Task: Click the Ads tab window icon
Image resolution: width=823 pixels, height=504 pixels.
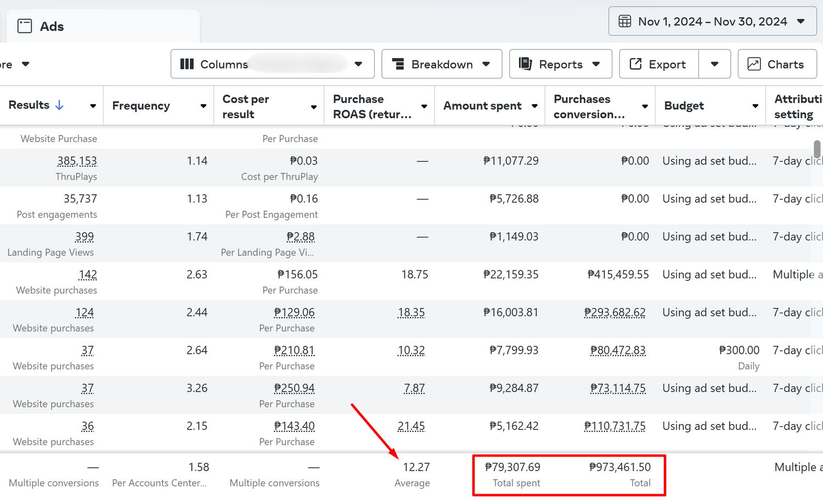Action: tap(25, 26)
